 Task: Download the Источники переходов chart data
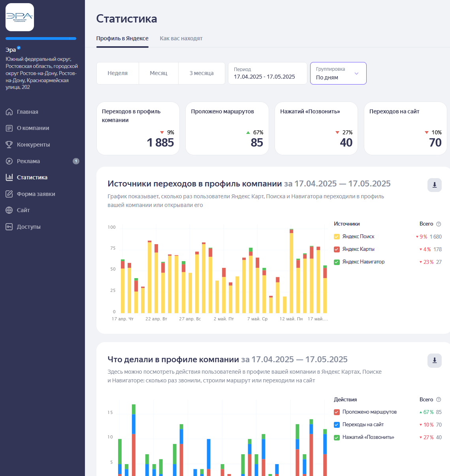click(435, 185)
